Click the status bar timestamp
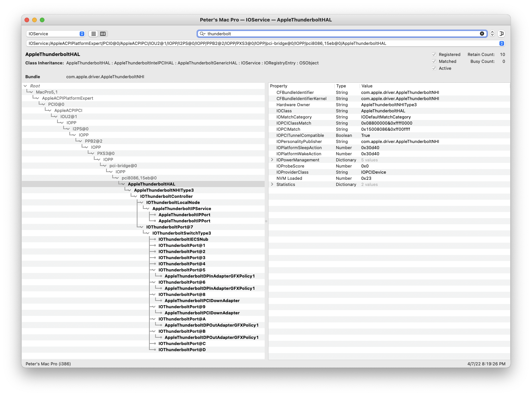This screenshot has width=532, height=396. (486, 364)
